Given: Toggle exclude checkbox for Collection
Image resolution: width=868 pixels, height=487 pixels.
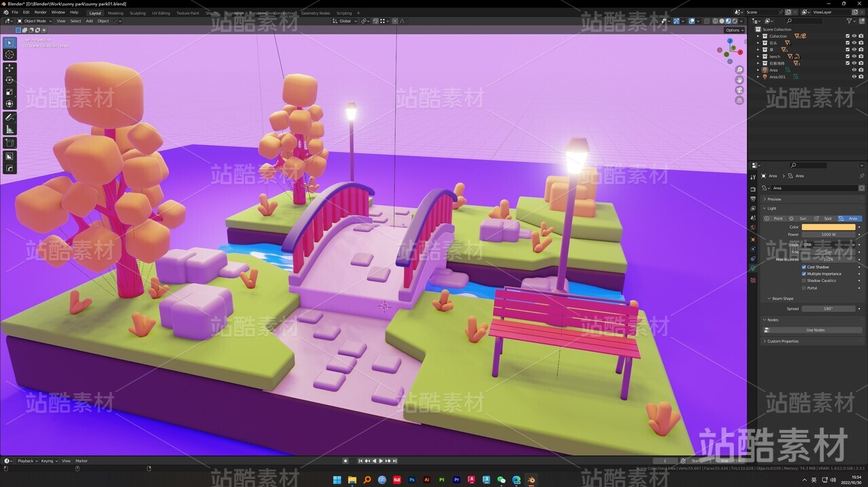Looking at the screenshot, I should [x=847, y=36].
